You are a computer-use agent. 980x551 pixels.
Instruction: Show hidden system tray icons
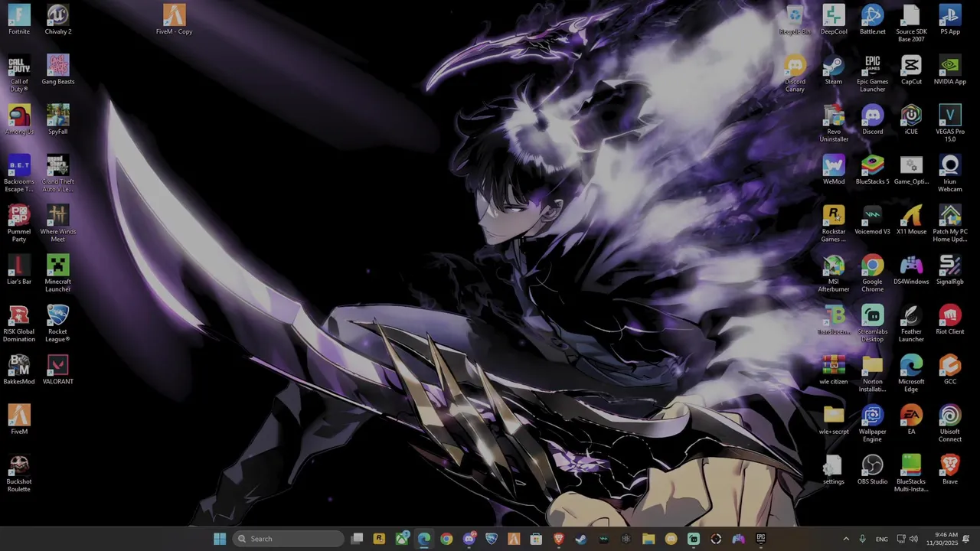click(x=846, y=539)
